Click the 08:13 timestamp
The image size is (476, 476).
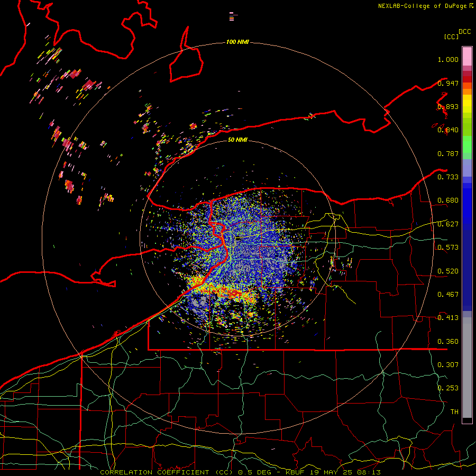[370, 472]
